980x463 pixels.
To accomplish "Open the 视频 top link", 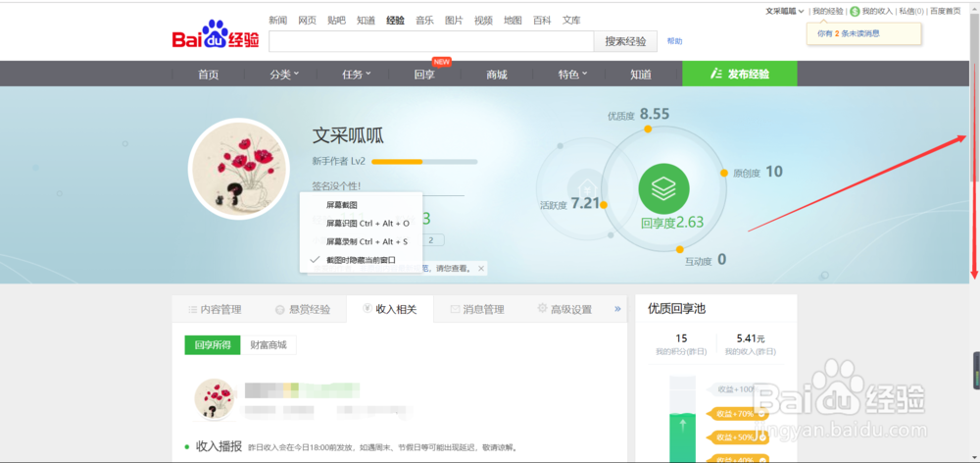I will (483, 20).
